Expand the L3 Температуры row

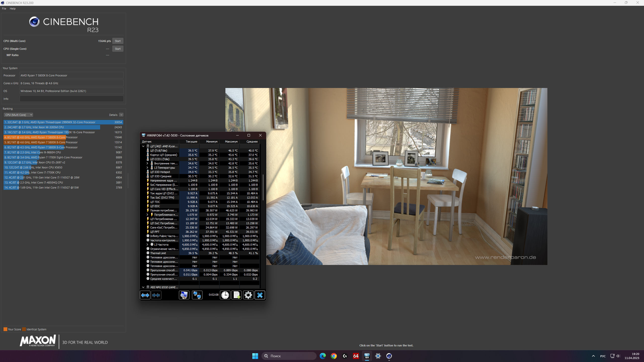(147, 168)
